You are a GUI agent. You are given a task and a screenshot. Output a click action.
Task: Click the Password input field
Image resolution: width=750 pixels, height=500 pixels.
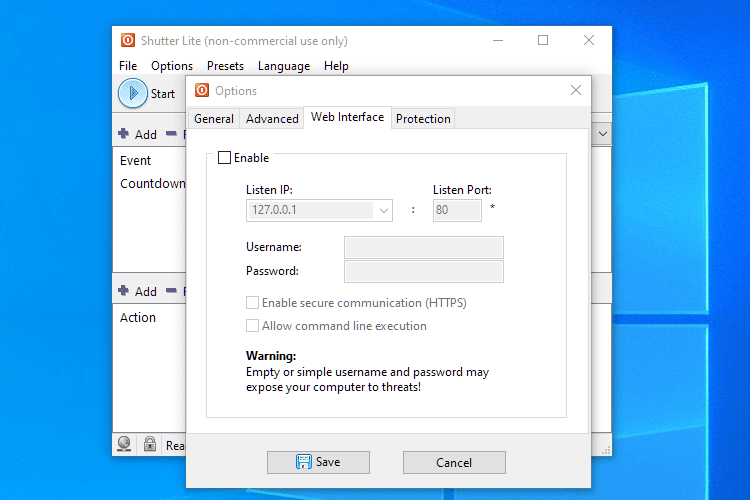pyautogui.click(x=423, y=271)
